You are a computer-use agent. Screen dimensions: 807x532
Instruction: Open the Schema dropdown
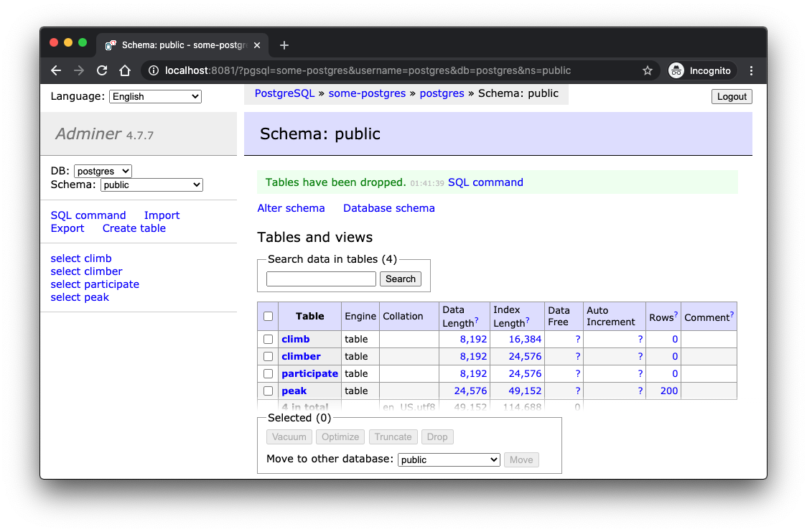point(151,185)
